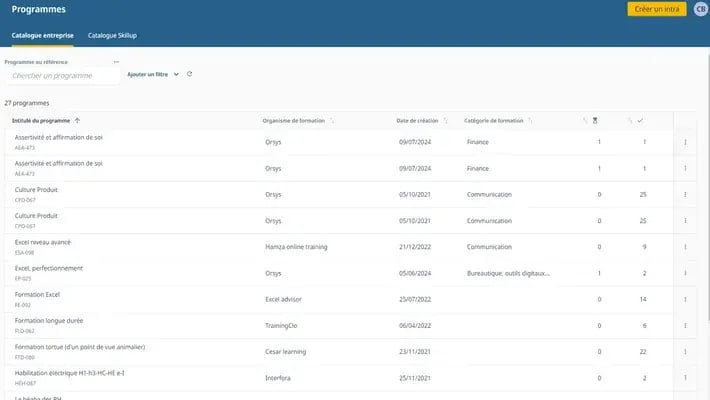This screenshot has width=710, height=400.
Task: Open Formation tortue (d'un point de vue animalier)
Action: (80, 347)
